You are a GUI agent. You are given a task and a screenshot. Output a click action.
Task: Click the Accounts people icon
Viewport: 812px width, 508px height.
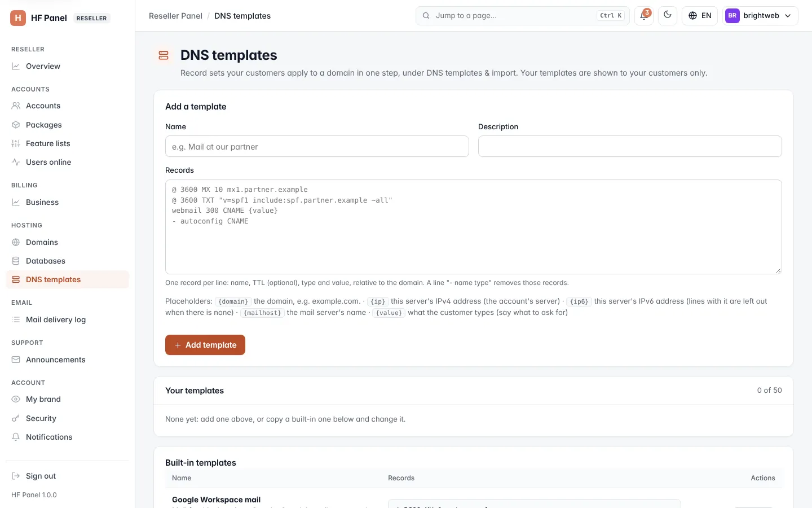(x=16, y=106)
